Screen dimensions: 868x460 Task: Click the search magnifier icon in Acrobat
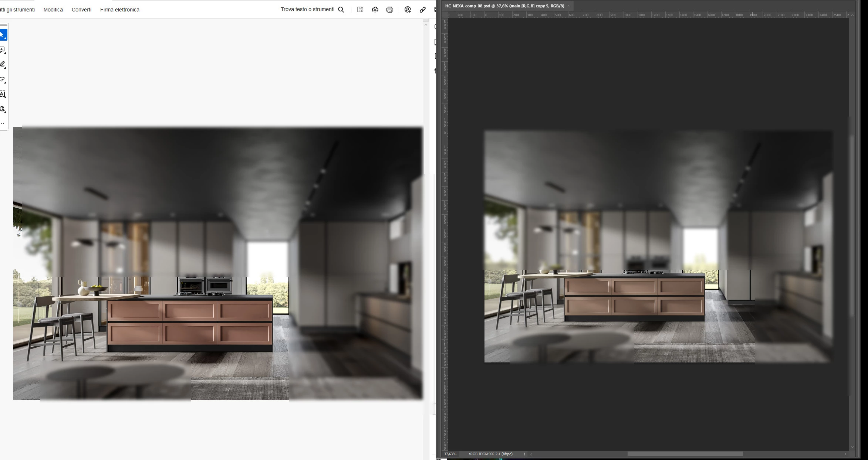pos(341,10)
